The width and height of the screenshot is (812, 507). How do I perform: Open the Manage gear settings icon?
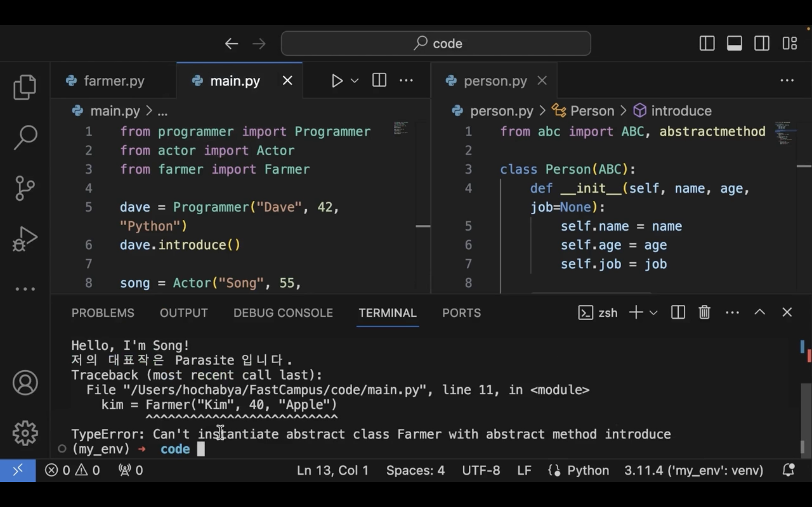click(25, 433)
